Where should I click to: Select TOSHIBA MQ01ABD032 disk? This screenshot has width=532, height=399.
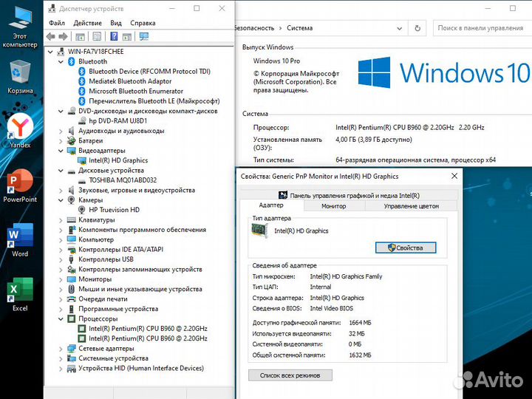123,180
